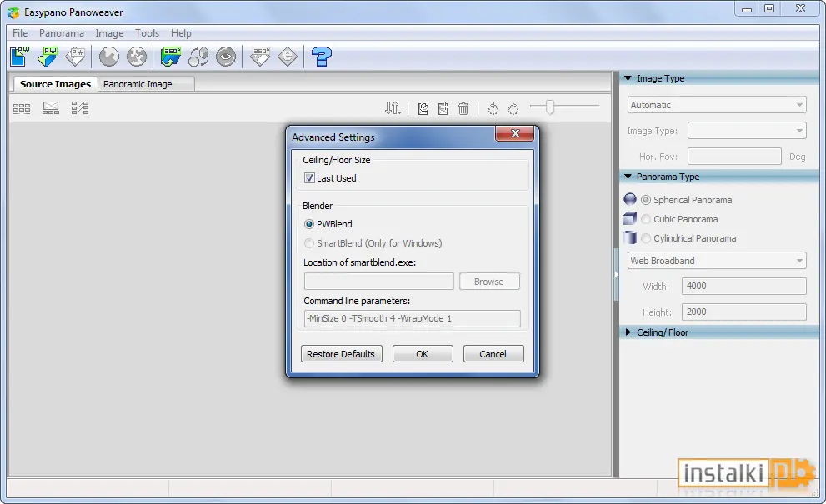
Task: Click the eye preview toolbar icon
Action: [226, 57]
